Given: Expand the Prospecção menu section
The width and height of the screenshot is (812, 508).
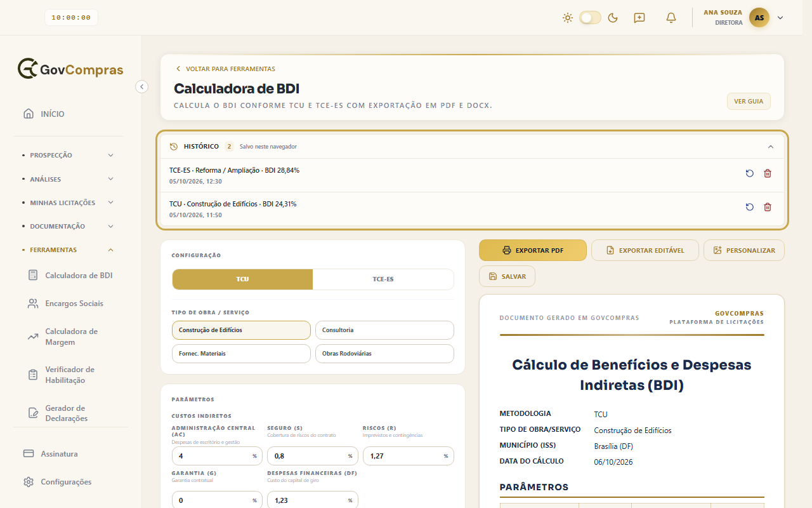Looking at the screenshot, I should coord(69,155).
